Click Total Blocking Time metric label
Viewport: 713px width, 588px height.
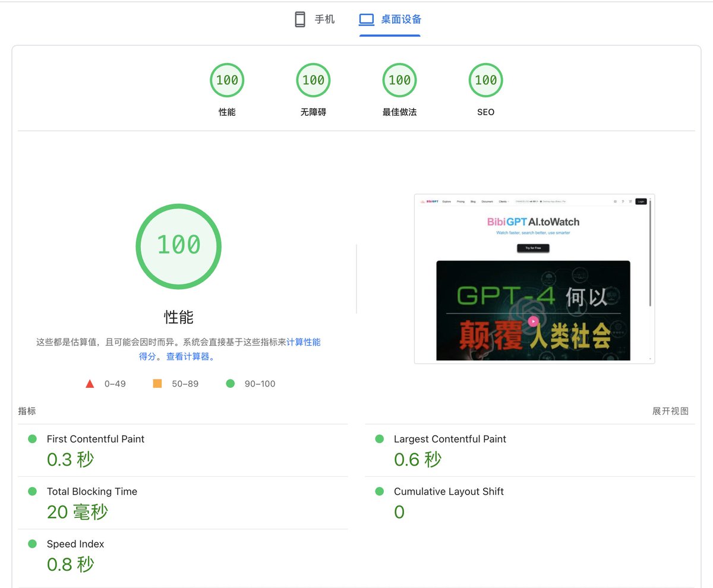pos(92,491)
